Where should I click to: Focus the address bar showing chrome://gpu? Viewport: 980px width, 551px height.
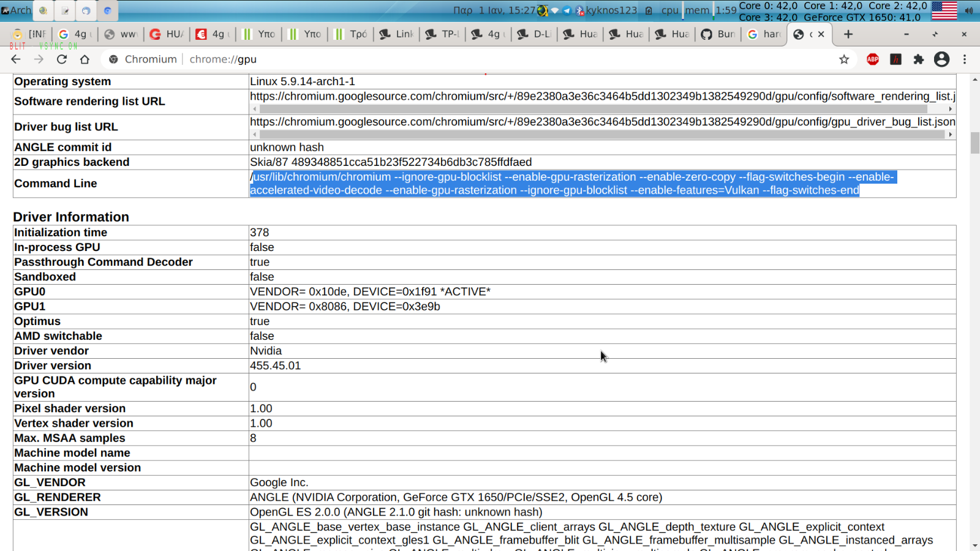click(478, 59)
